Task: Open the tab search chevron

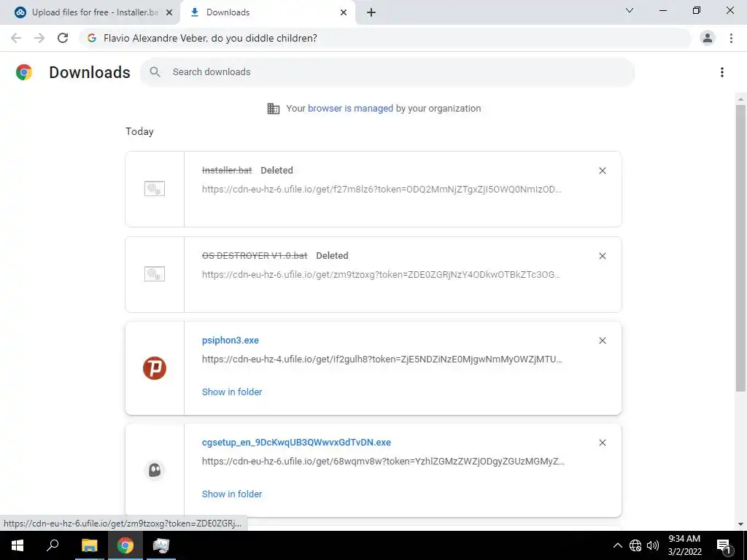Action: [x=630, y=10]
